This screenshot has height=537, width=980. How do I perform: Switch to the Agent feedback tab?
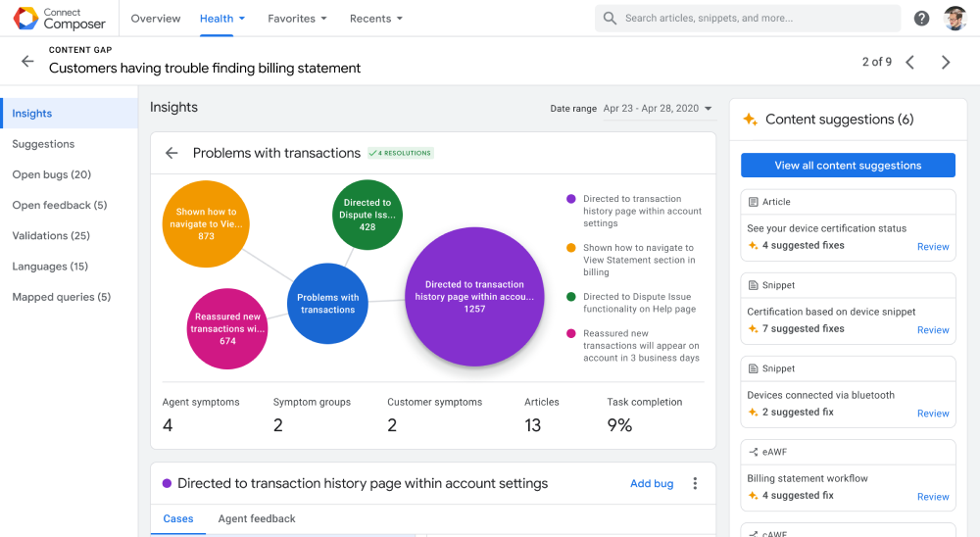257,518
